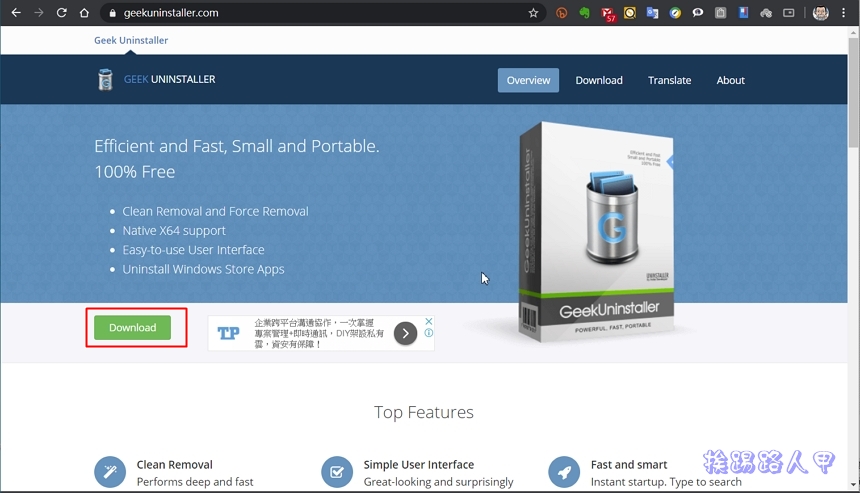Click the '100% Free' headline text
This screenshot has width=860, height=493.
(x=134, y=172)
